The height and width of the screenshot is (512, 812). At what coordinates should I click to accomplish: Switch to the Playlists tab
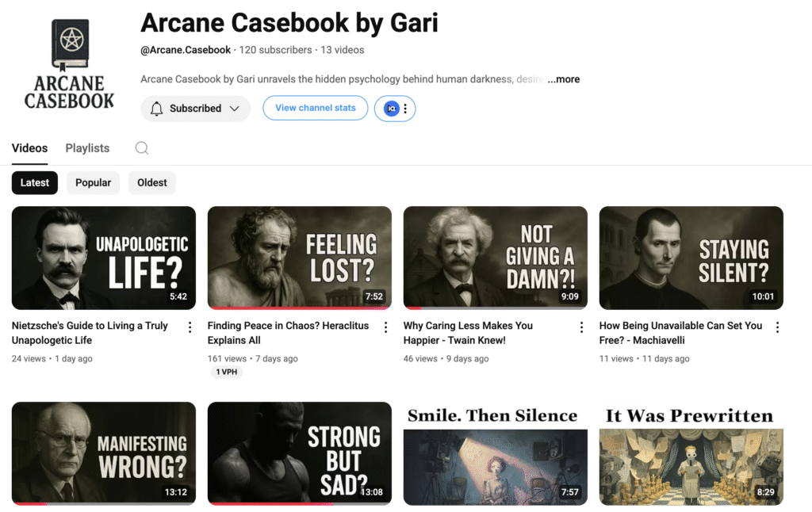(87, 148)
